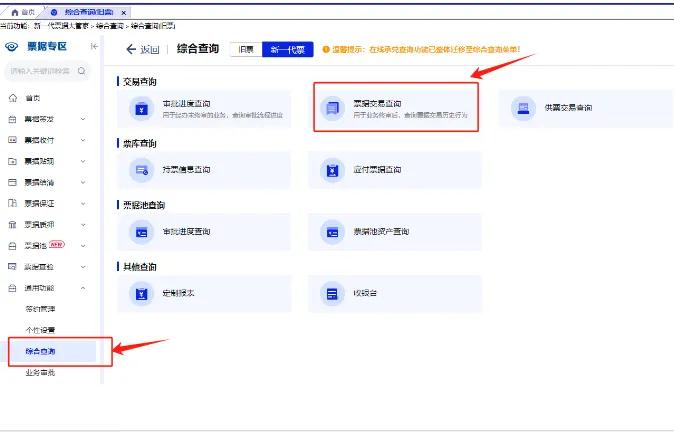Open 业务审批 in the sidebar

40,373
